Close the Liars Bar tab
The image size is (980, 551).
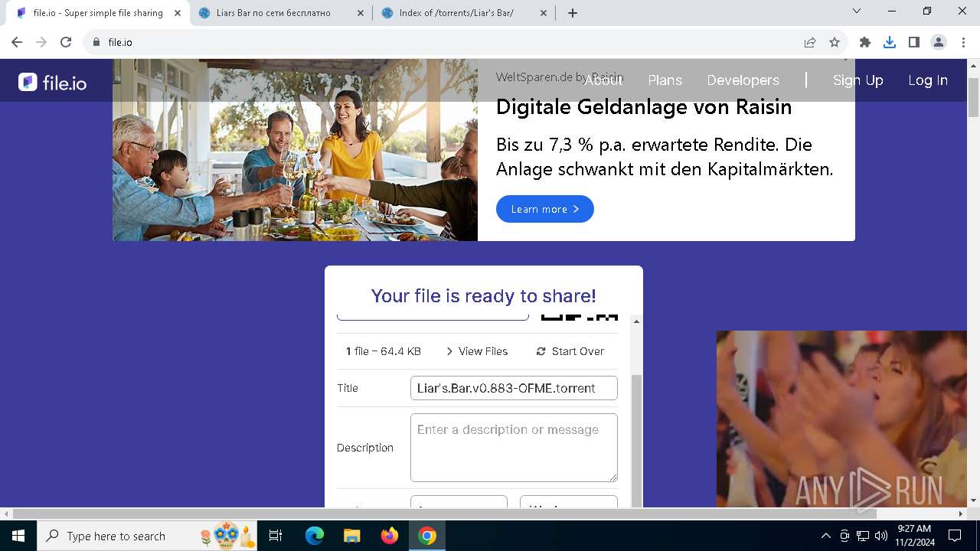click(x=361, y=13)
